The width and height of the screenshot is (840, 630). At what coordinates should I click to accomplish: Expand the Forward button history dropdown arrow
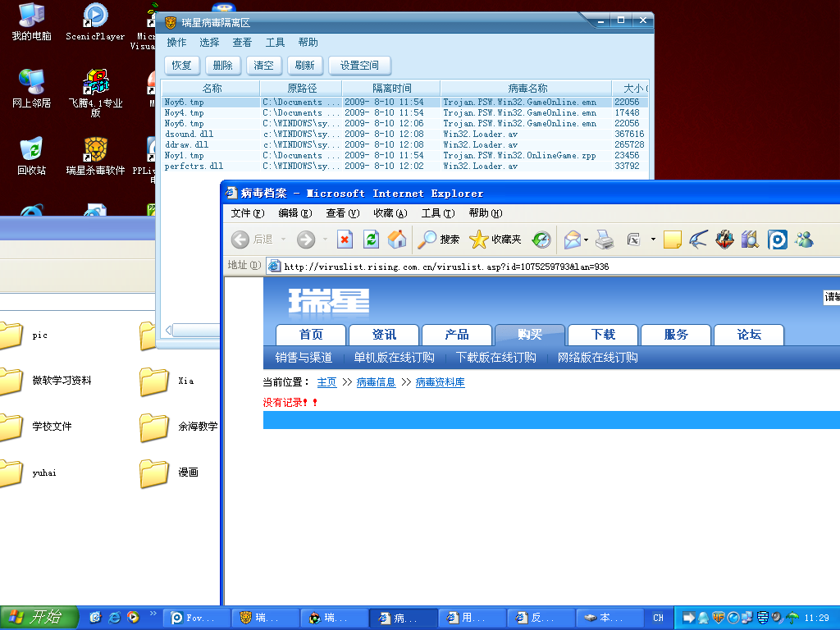tap(325, 240)
